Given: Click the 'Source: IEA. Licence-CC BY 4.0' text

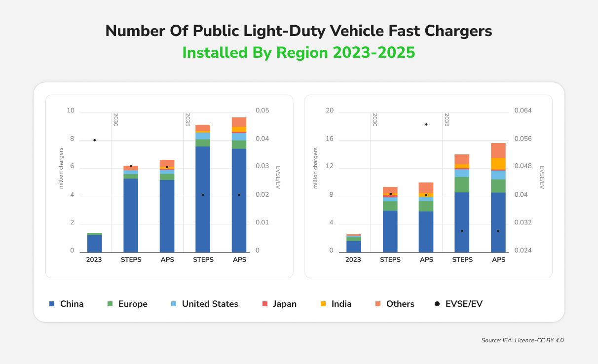Looking at the screenshot, I should click(x=522, y=340).
